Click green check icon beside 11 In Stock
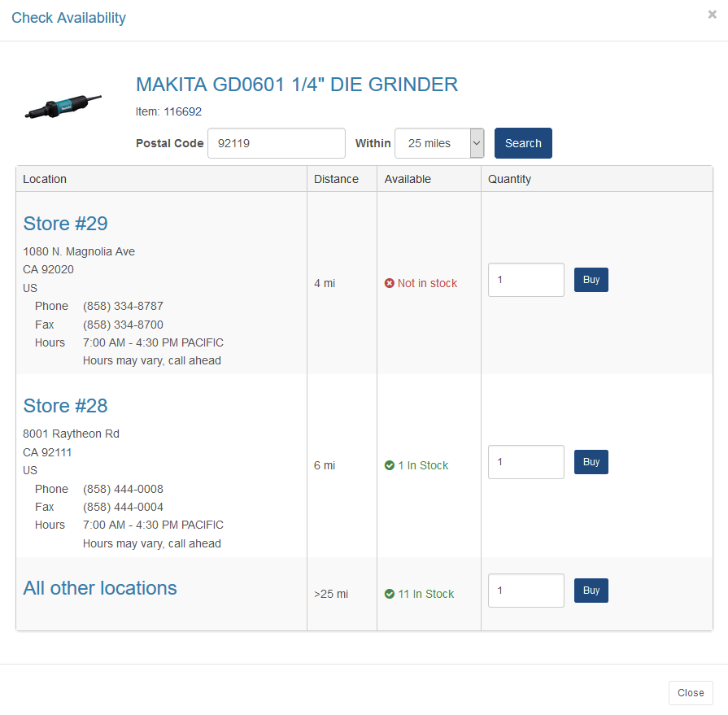Screen dimensions: 728x715 click(389, 594)
